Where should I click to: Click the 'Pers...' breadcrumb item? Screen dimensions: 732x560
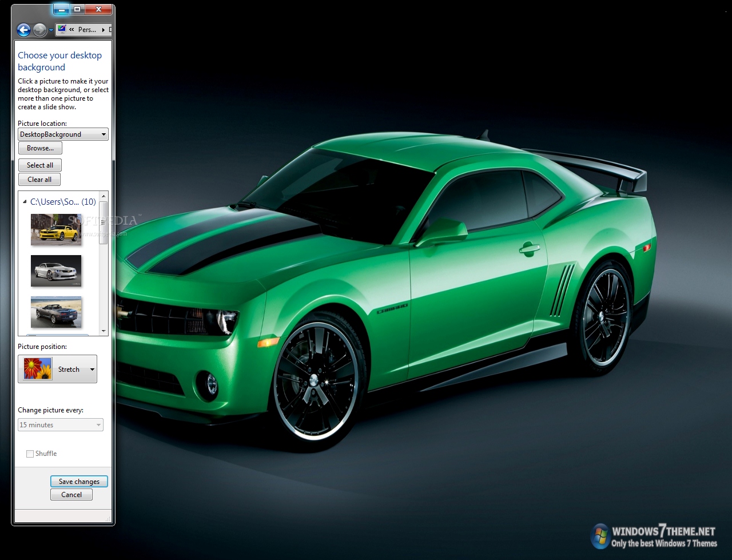87,30
